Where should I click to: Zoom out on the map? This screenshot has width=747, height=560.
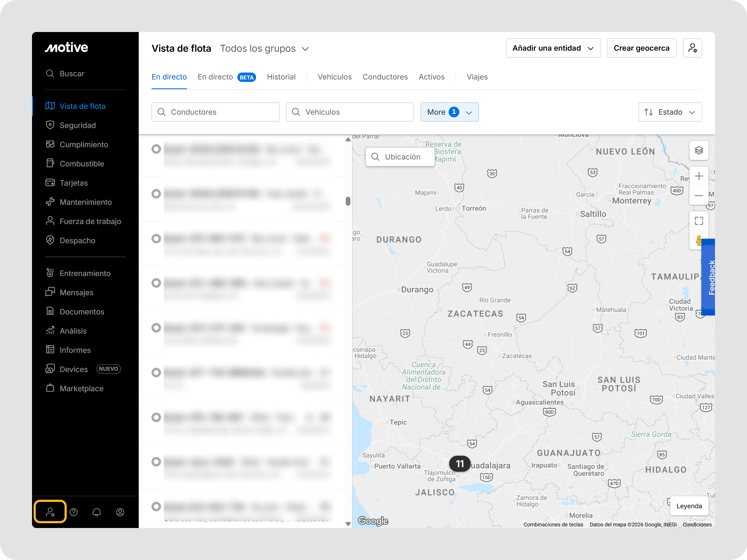coord(698,195)
